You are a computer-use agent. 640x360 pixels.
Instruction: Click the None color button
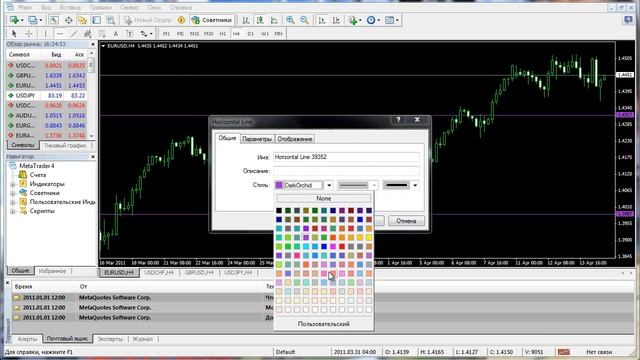pyautogui.click(x=324, y=198)
